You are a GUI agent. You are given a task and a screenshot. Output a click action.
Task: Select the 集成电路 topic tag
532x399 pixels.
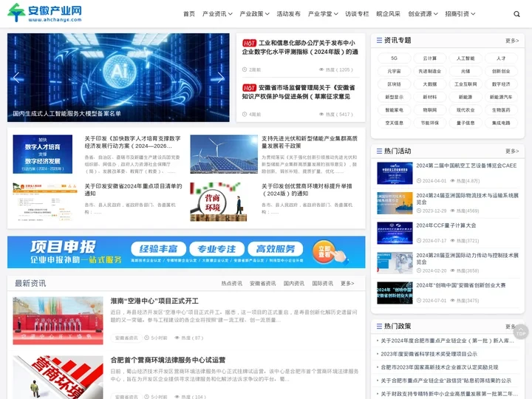501,123
